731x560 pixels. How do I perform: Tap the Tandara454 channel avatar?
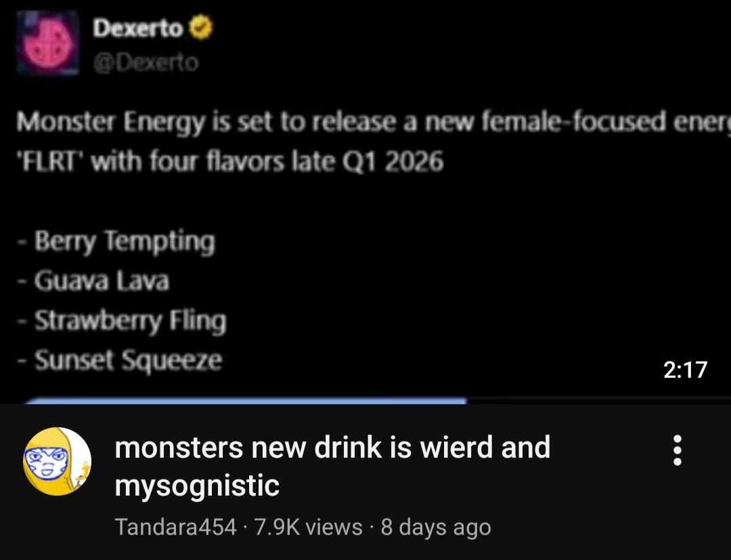click(x=58, y=461)
